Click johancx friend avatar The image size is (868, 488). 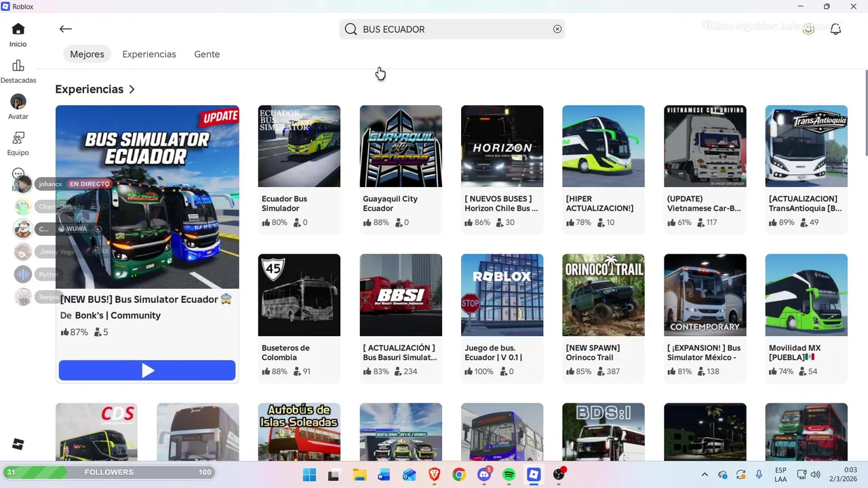23,184
